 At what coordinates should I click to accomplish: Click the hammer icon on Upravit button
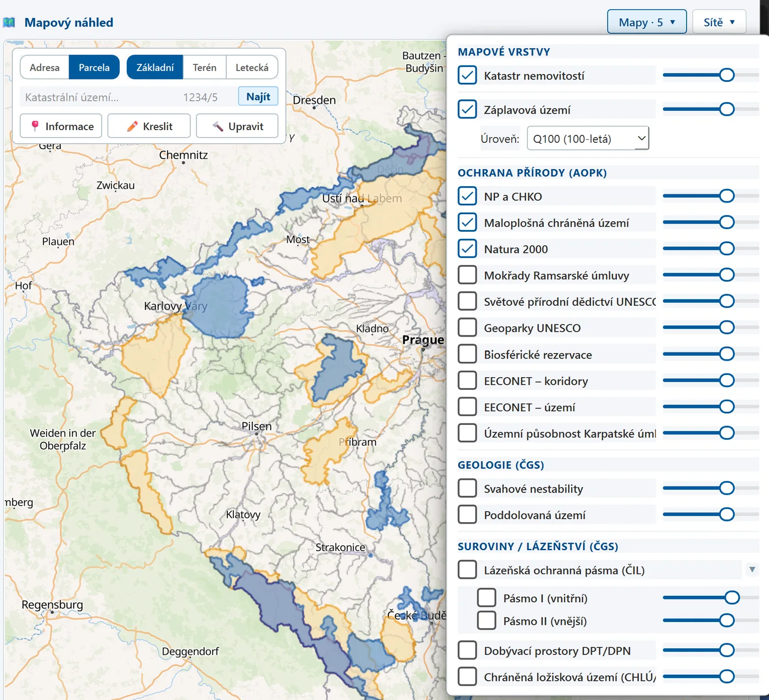click(x=218, y=126)
